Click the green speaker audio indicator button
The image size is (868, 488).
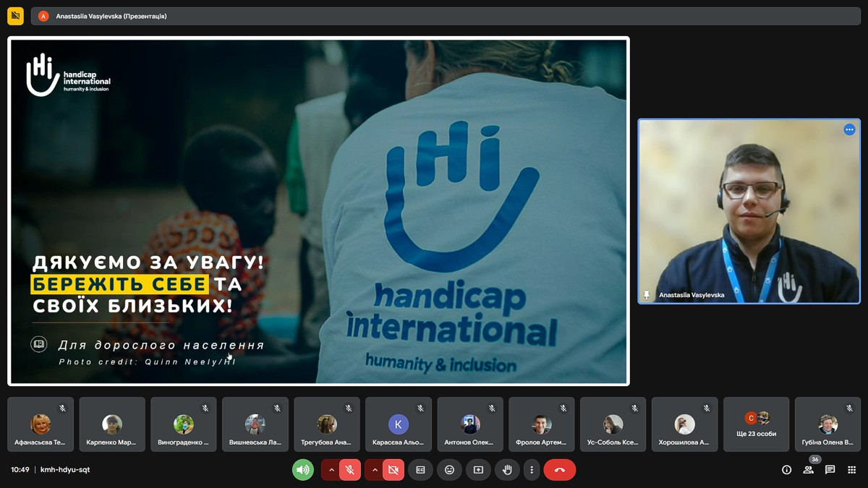click(x=303, y=470)
